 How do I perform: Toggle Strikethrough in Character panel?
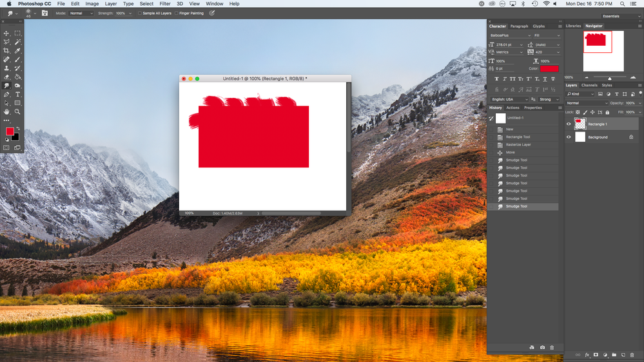pyautogui.click(x=553, y=79)
